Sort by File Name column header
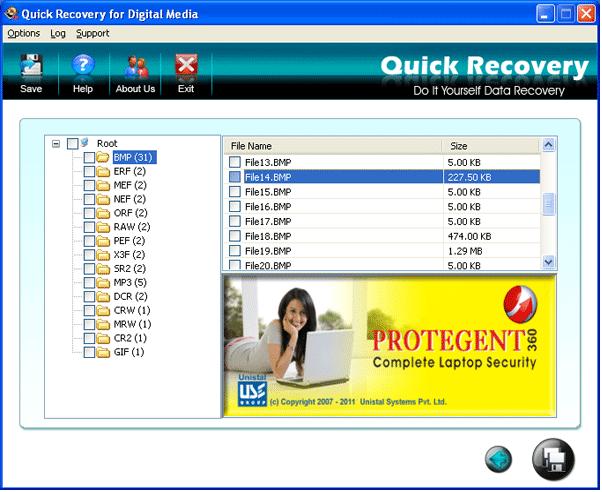Image resolution: width=602 pixels, height=492 pixels. pos(332,146)
